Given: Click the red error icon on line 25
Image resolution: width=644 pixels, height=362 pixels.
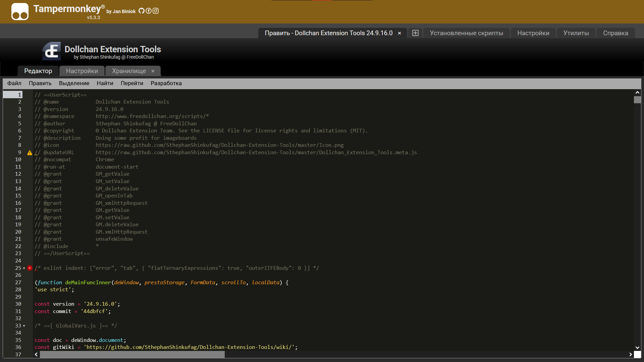Looking at the screenshot, I should click(30, 268).
